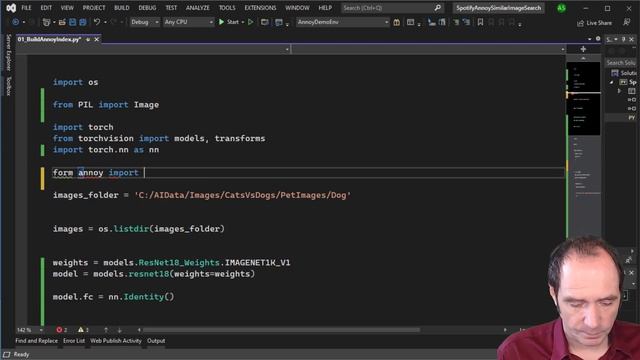
Task: Open the DEBUG menu
Action: coord(147,8)
